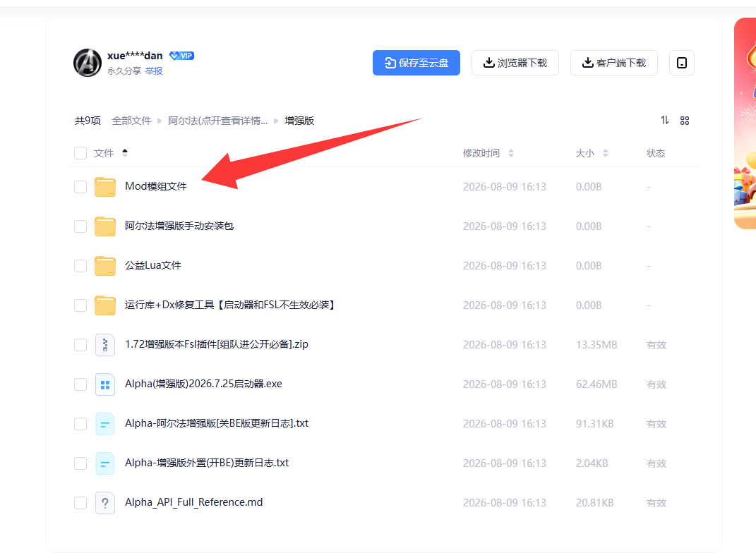Screen dimensions: 756x553
Task: Click file Alpha-阿尔法增强版[关BE版更新日志].txt
Action: point(217,423)
